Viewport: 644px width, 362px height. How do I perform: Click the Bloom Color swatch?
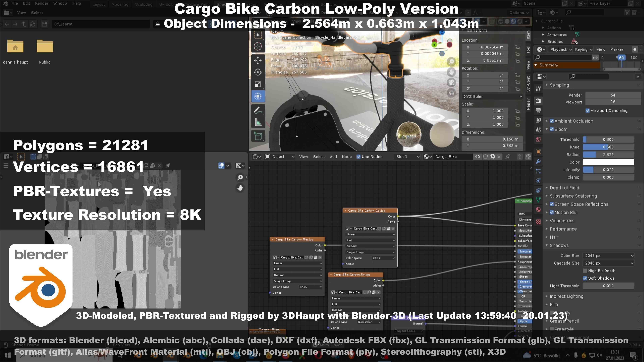[608, 162]
